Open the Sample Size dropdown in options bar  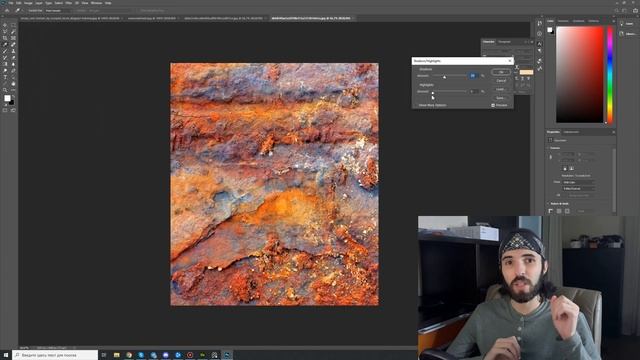coord(58,11)
